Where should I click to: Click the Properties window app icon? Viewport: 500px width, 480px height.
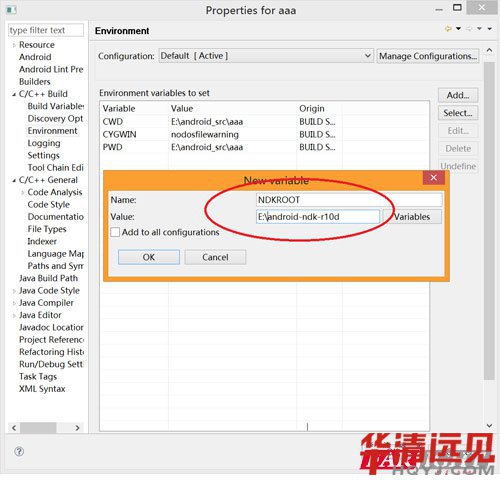coord(11,10)
